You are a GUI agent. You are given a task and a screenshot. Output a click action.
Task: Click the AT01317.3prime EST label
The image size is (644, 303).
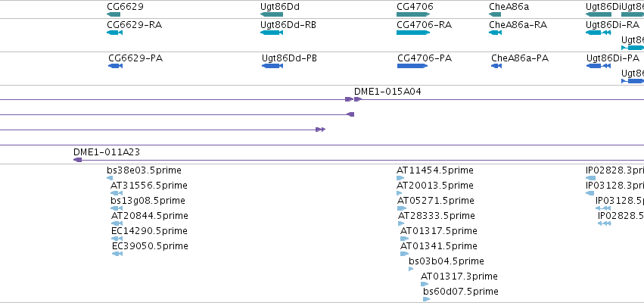pos(459,276)
